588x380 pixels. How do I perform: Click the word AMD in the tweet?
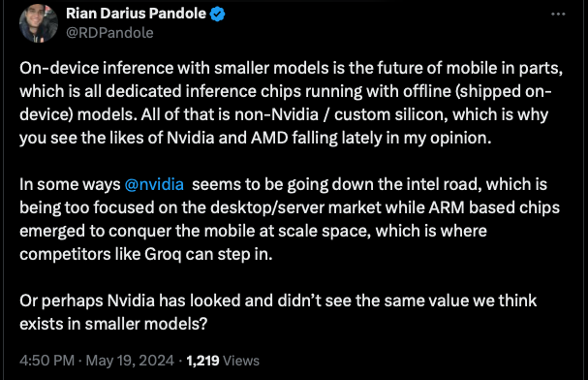tap(269, 138)
